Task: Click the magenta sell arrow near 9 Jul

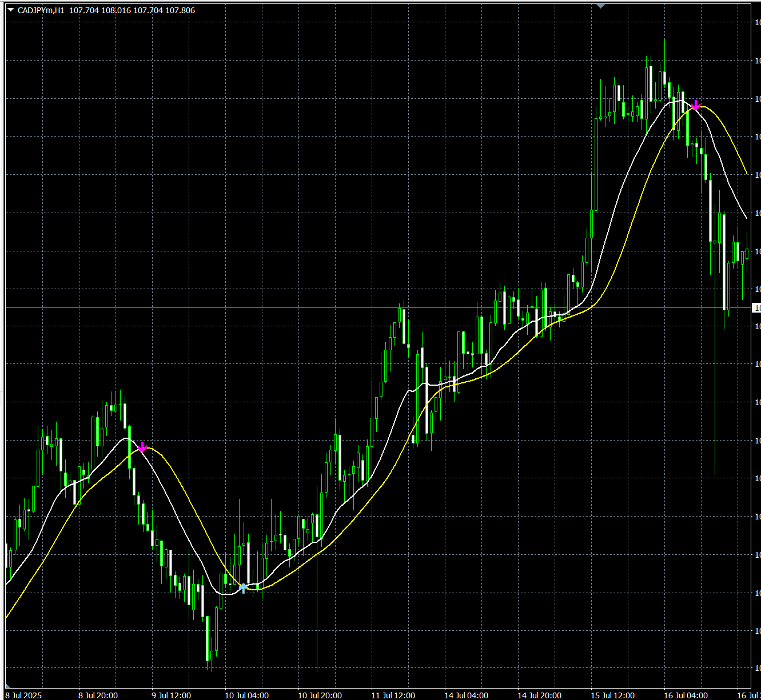Action: (x=143, y=447)
